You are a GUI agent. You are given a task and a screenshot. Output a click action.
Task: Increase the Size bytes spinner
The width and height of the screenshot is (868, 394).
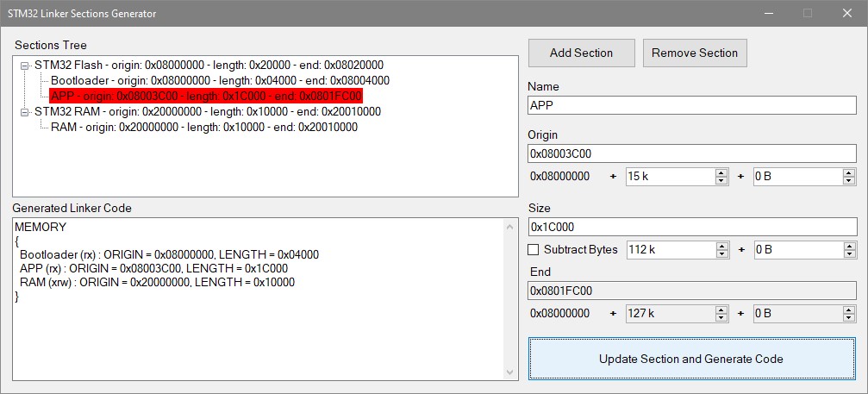[849, 246]
